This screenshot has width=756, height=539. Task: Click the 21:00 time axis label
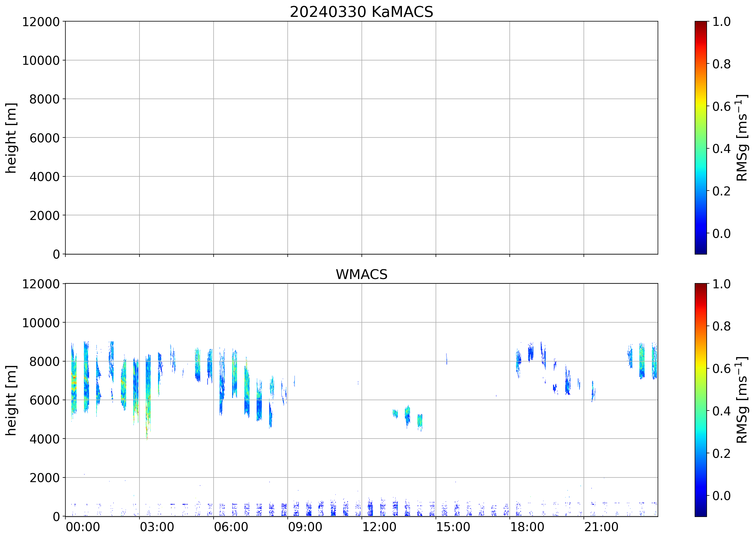[x=601, y=527]
